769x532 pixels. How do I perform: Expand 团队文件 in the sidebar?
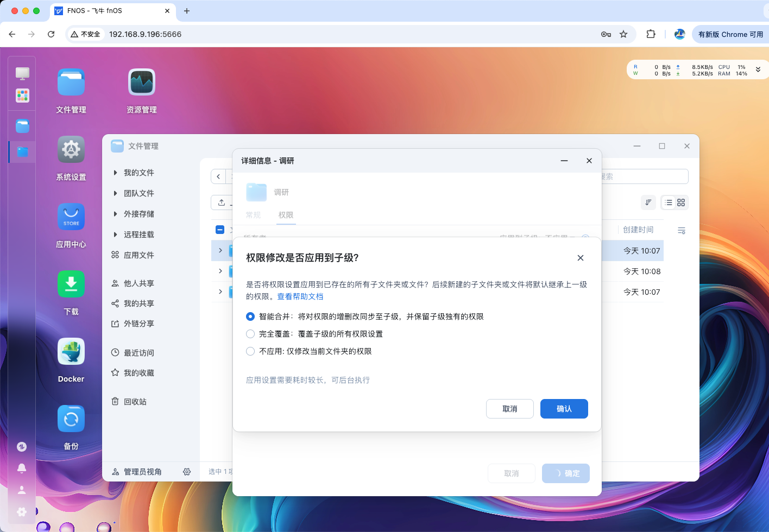point(115,193)
